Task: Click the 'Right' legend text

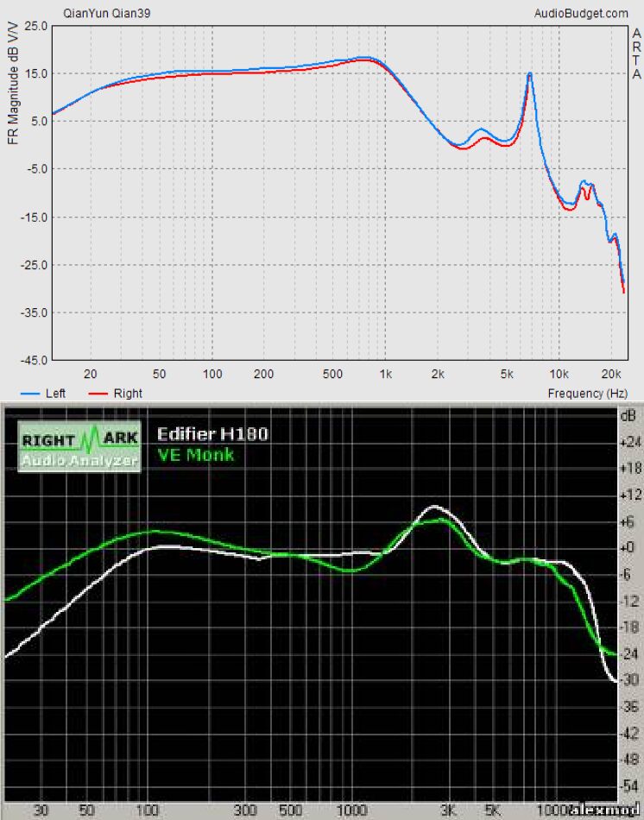Action: coord(128,394)
